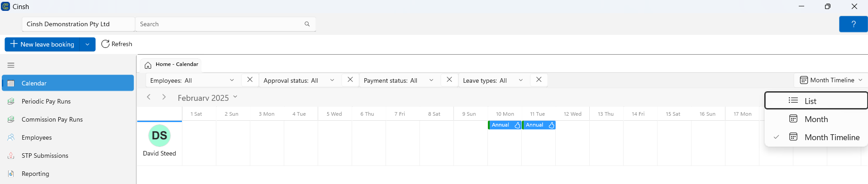
Task: Click the search magnifier icon
Action: click(x=307, y=24)
